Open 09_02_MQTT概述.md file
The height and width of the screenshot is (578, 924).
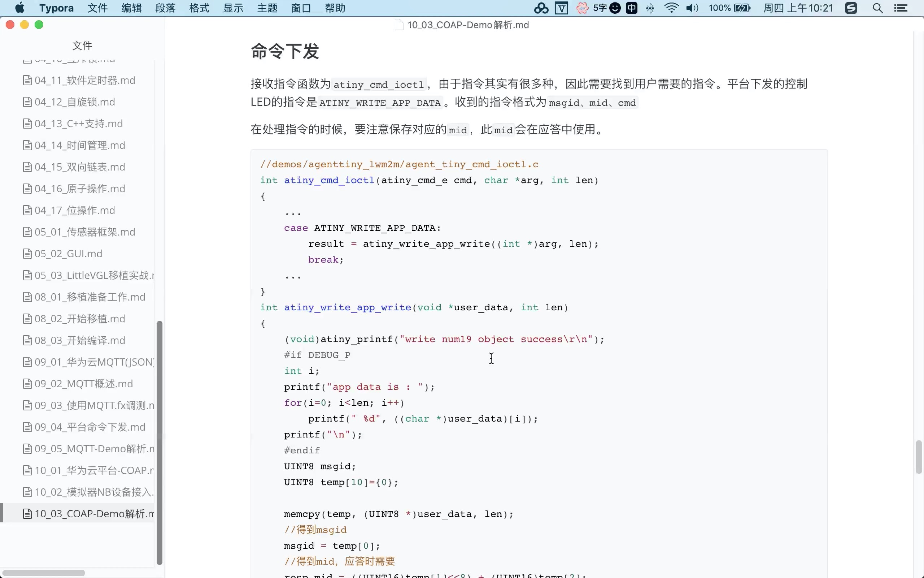(x=84, y=384)
